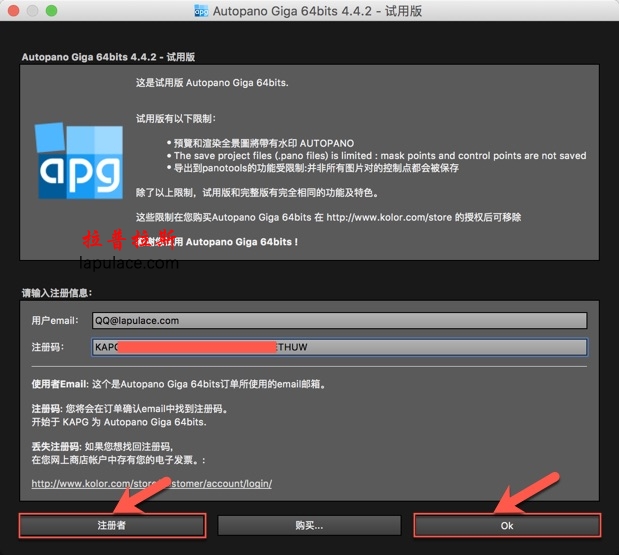This screenshot has height=555, width=619.
Task: Open the kolor.com account login link
Action: coord(151,484)
